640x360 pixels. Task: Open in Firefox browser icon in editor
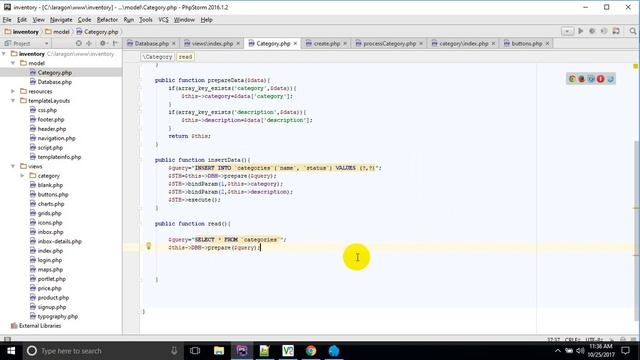pos(582,79)
